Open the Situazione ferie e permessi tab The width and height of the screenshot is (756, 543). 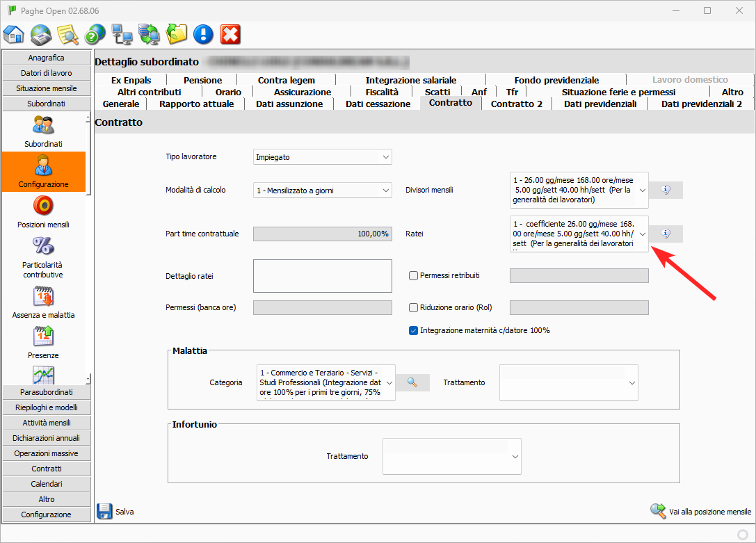click(x=618, y=92)
